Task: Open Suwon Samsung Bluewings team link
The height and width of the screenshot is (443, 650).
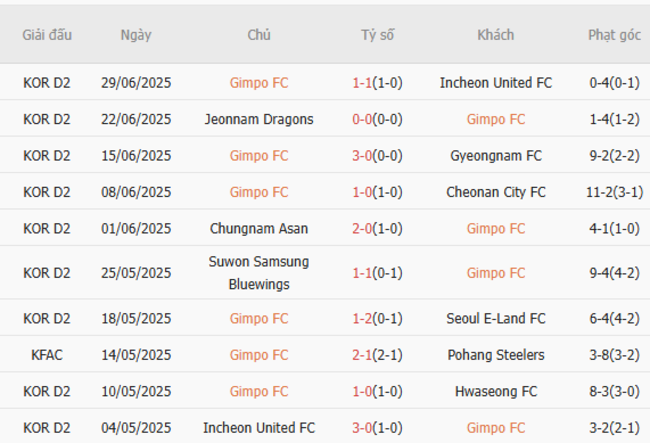Action: tap(259, 272)
